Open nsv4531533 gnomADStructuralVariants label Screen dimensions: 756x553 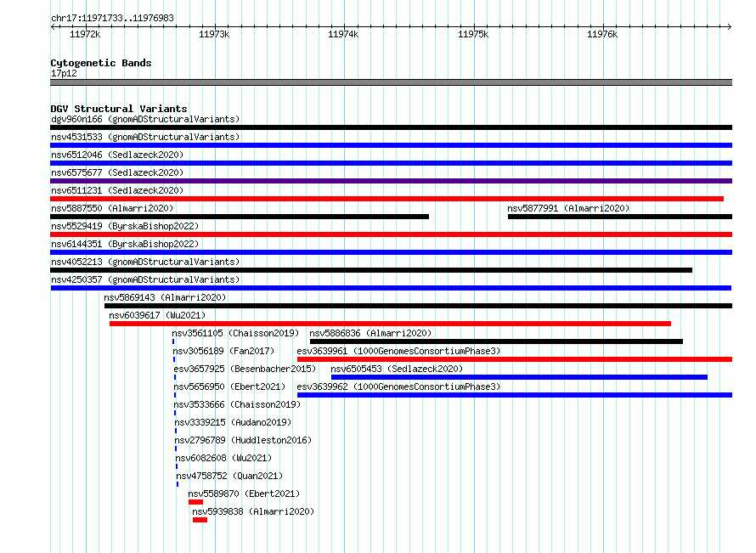point(145,137)
